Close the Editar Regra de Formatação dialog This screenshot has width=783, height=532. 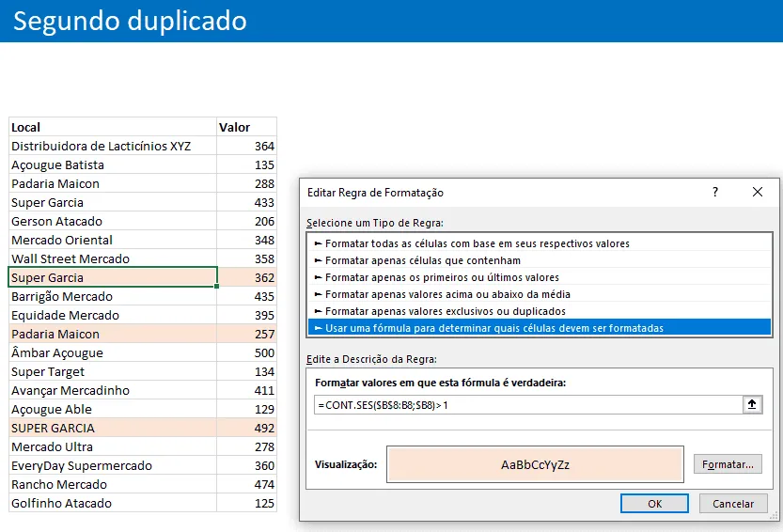758,192
